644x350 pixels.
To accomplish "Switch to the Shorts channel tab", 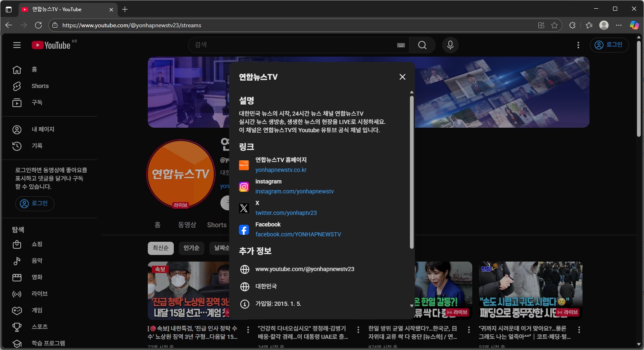I will point(216,225).
